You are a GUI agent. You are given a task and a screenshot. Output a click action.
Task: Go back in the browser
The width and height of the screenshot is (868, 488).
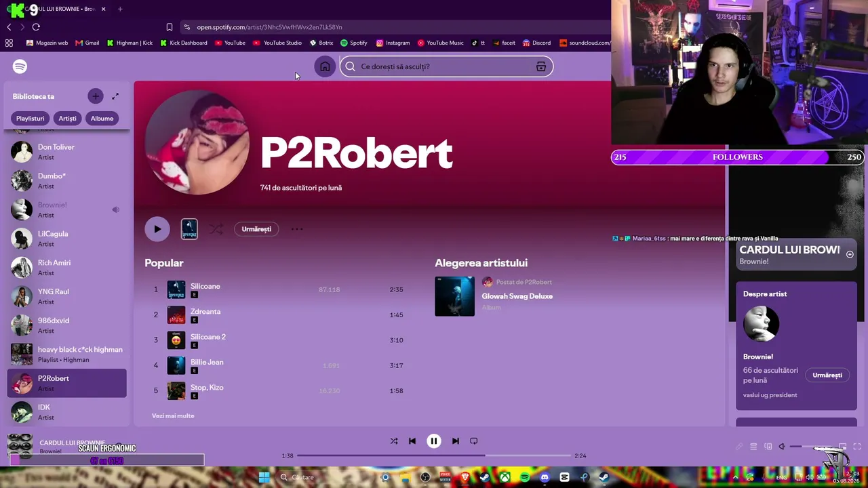click(9, 27)
